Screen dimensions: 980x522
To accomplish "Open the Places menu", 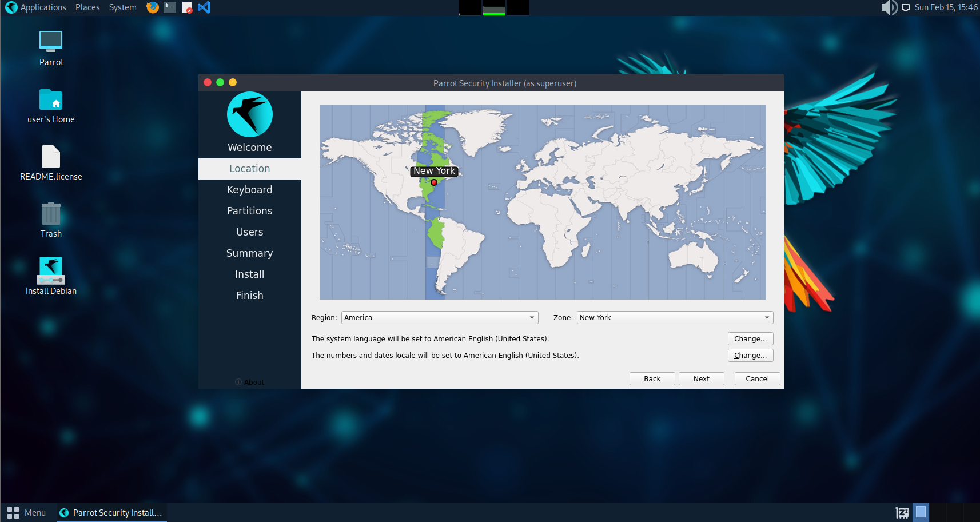I will tap(87, 7).
